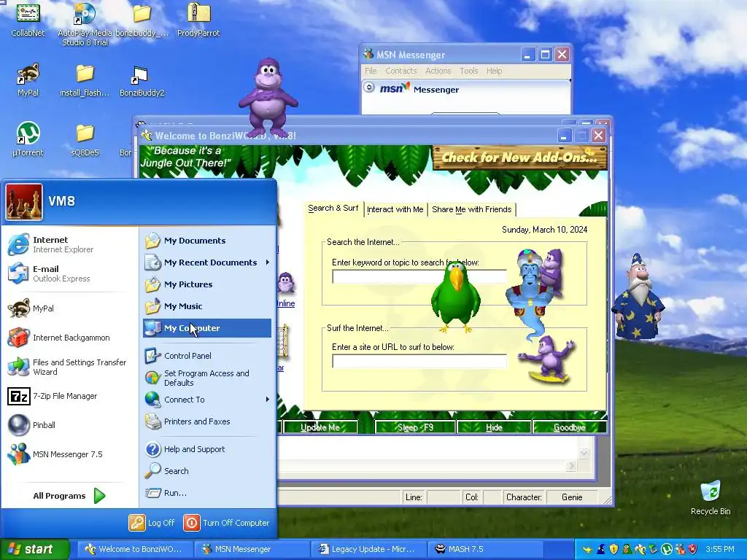Click the red shield security tray icon
This screenshot has width=747, height=560.
point(693,550)
